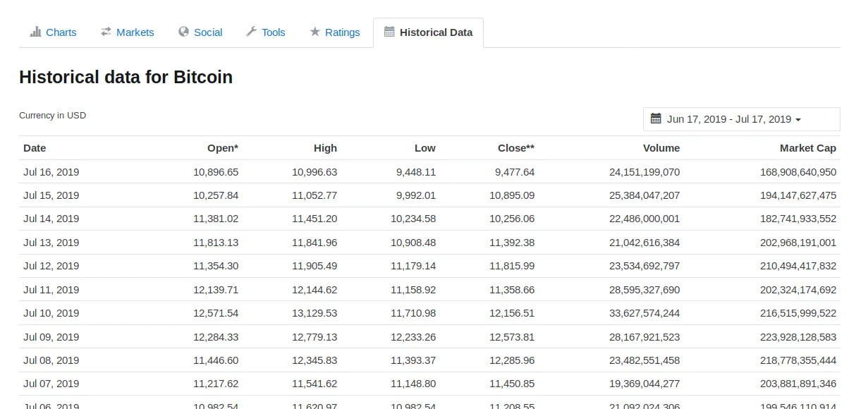Click high price 13,129.53
This screenshot has height=409, width=868.
click(314, 313)
